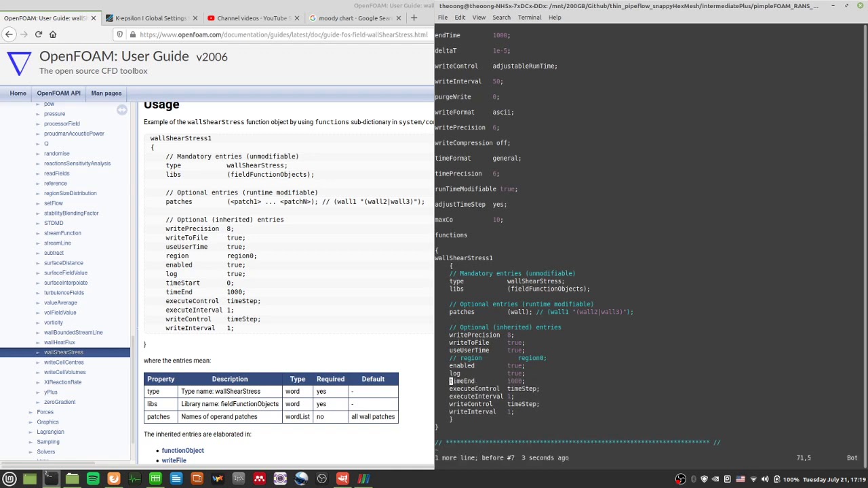Open the NVIDIA tray icon

(715, 479)
